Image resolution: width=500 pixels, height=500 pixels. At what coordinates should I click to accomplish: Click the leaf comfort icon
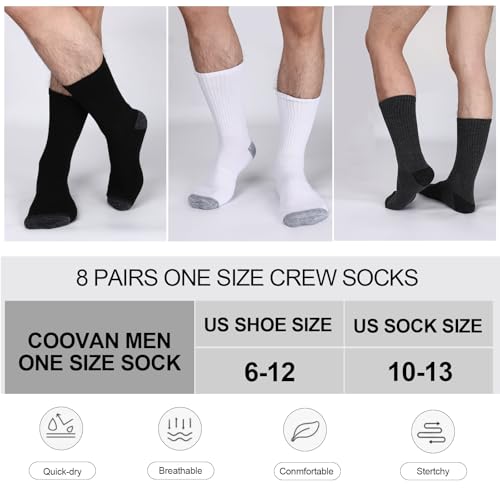(305, 430)
